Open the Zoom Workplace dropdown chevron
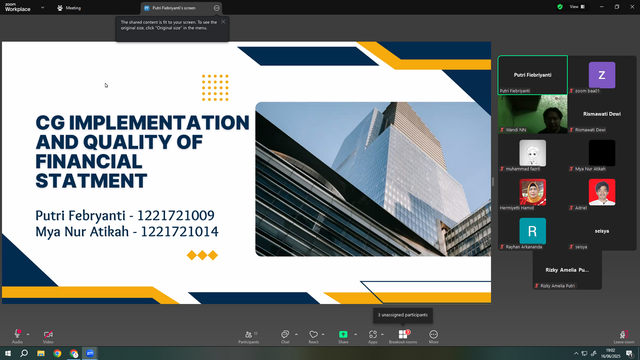The image size is (640, 360). [42, 7]
